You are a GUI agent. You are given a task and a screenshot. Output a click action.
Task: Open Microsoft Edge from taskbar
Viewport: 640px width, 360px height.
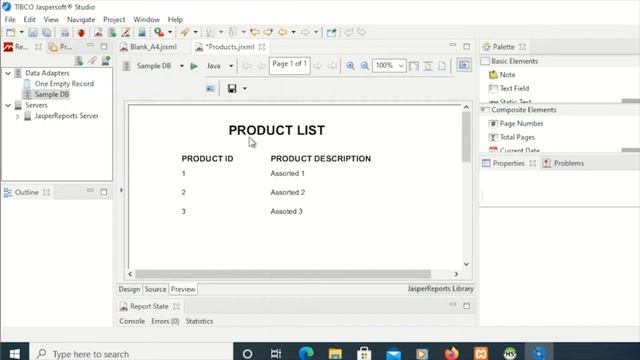tap(306, 353)
